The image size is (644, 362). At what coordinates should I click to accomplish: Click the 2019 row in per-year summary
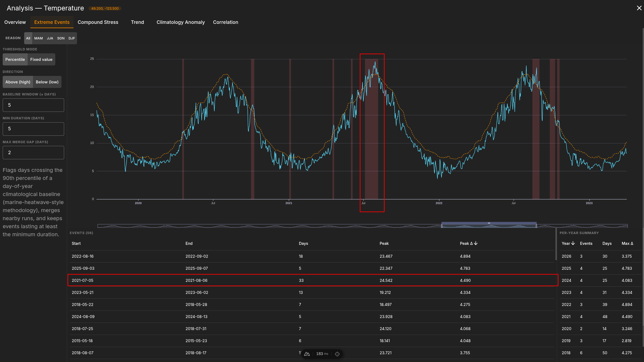[x=600, y=341]
